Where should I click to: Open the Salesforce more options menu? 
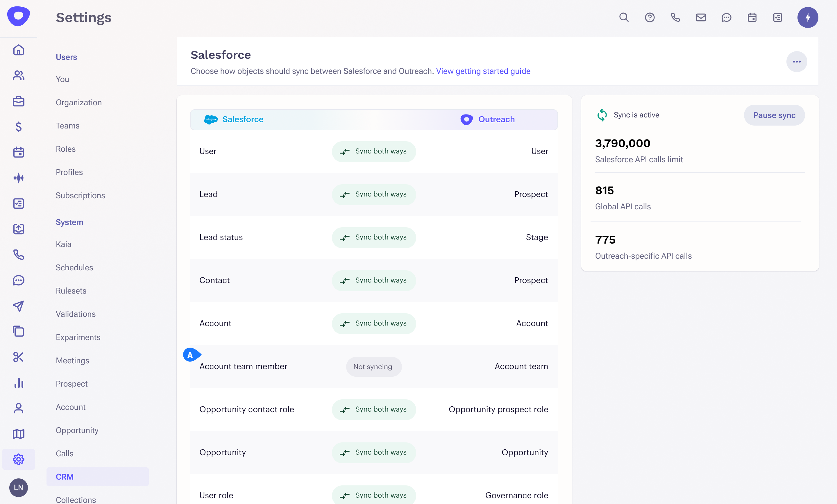point(797,61)
